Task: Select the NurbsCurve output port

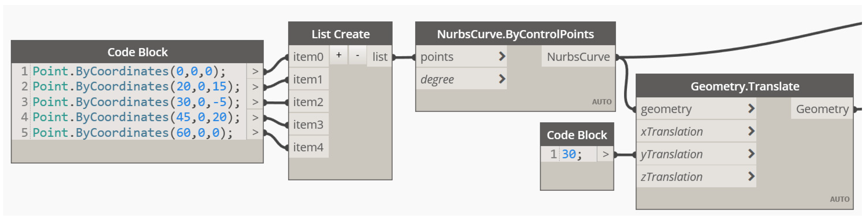Action: coord(578,57)
